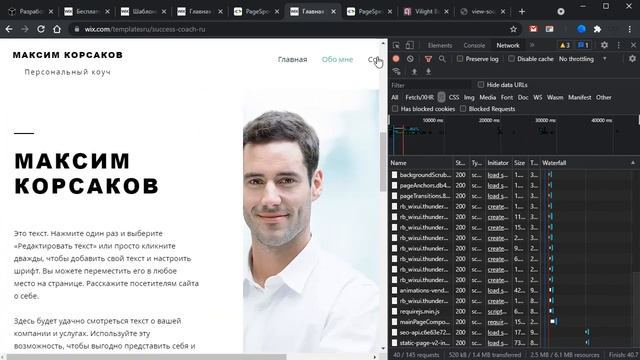This screenshot has height=360, width=640.
Task: Open Главная link in site navigation
Action: click(x=292, y=60)
